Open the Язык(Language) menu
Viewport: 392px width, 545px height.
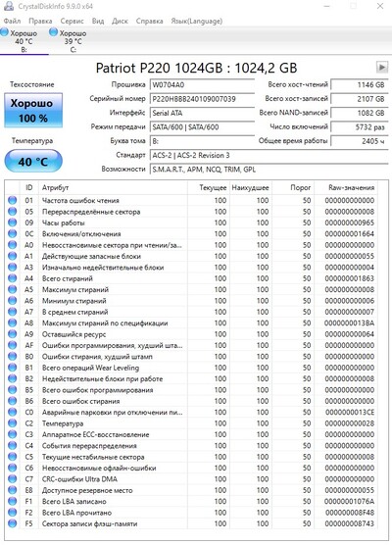click(196, 21)
